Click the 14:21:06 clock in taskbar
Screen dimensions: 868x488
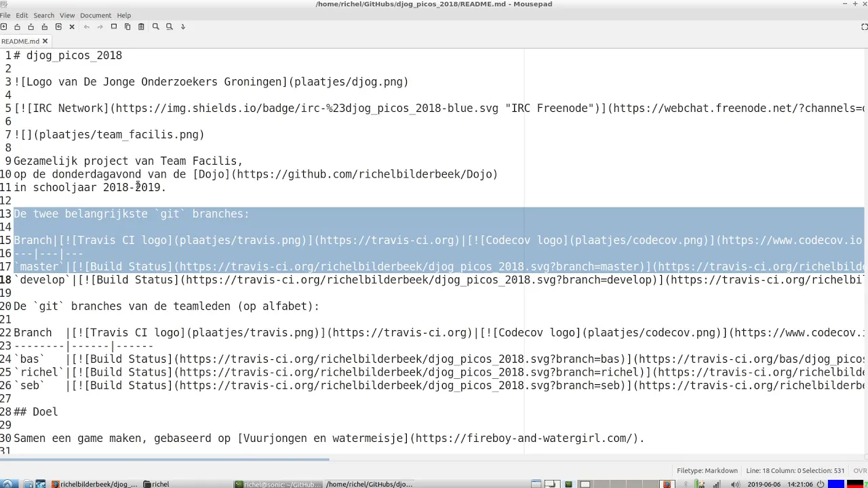coord(800,484)
